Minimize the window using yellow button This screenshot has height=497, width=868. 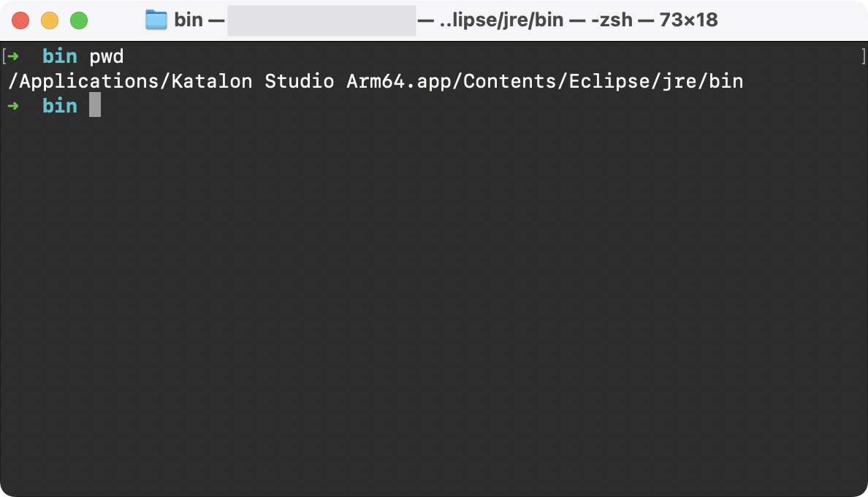[x=50, y=20]
